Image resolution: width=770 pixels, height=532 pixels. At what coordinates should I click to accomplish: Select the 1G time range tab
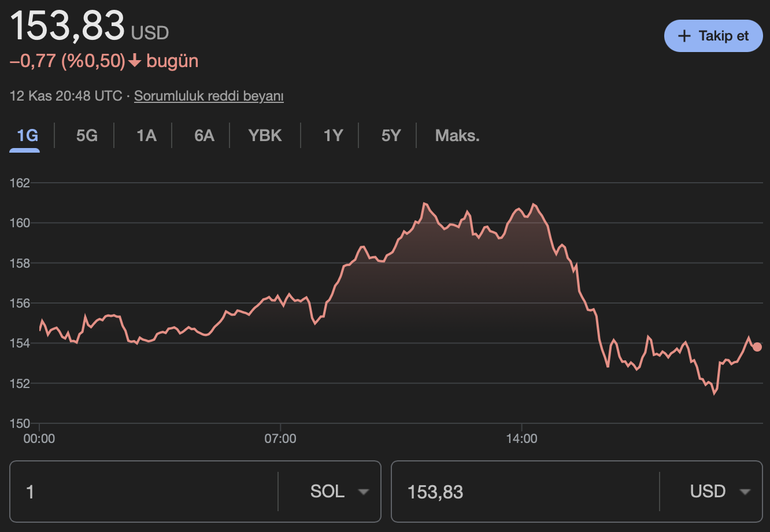(x=27, y=135)
